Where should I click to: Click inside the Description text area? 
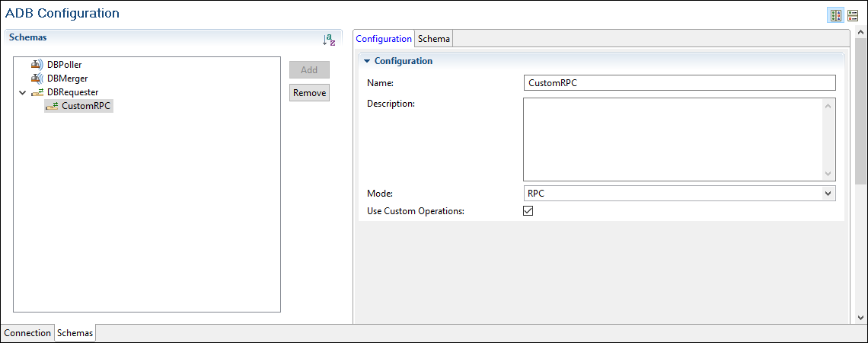tap(672, 139)
